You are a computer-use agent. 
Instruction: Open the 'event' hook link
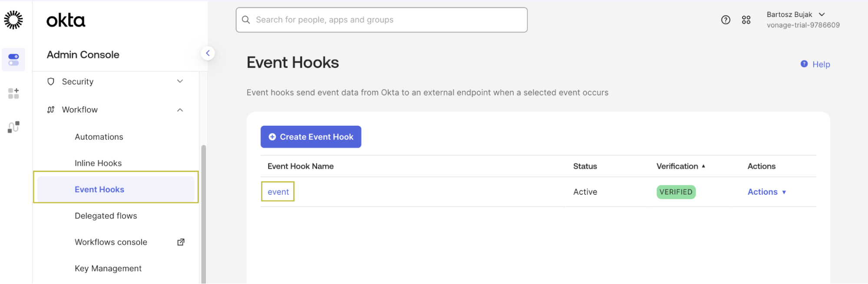point(278,192)
